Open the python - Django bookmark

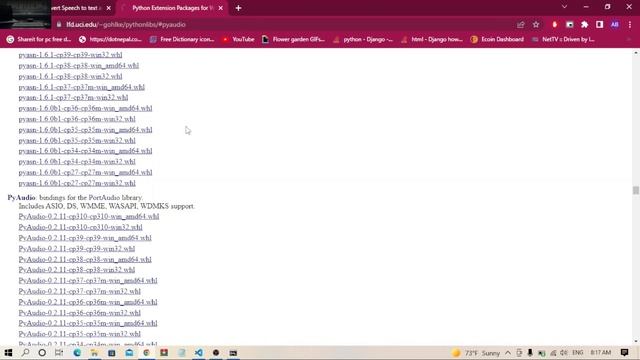(x=363, y=40)
